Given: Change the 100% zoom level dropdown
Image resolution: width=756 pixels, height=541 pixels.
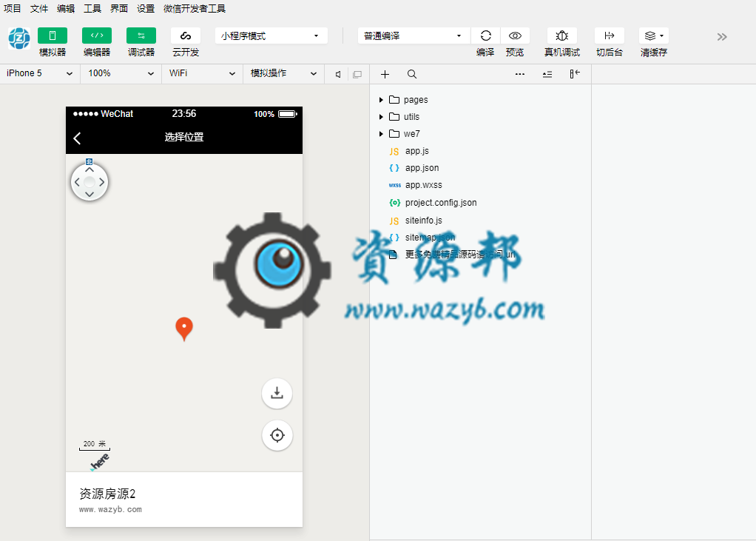Looking at the screenshot, I should pos(121,73).
